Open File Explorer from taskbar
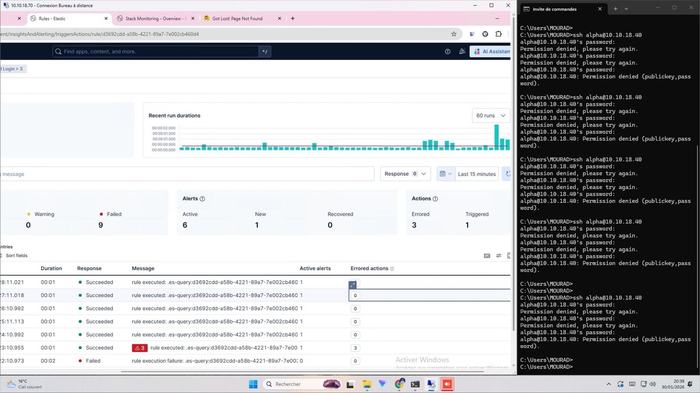This screenshot has height=393, width=700. pos(367,384)
